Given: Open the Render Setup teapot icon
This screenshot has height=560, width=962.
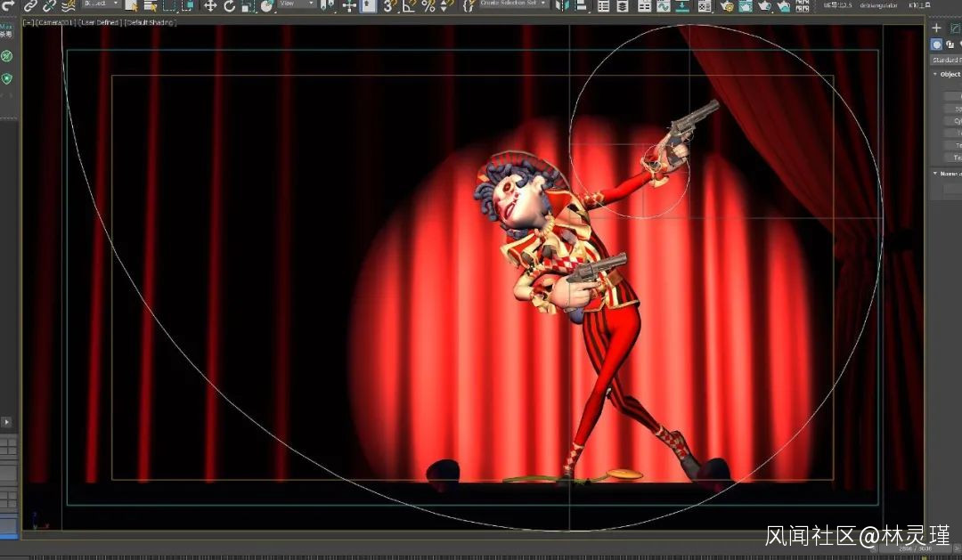Looking at the screenshot, I should pyautogui.click(x=727, y=6).
